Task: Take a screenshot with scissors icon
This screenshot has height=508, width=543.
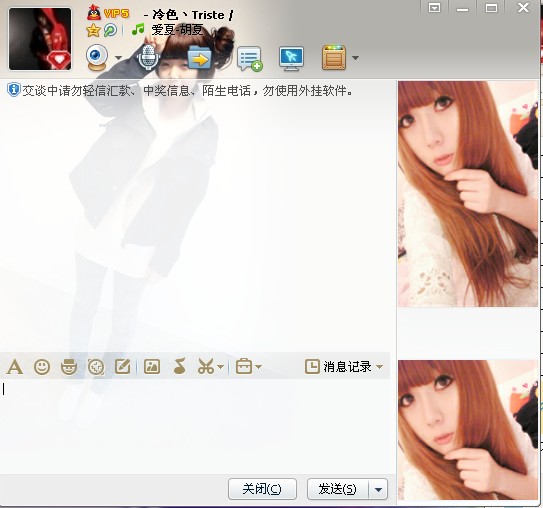Action: point(206,366)
